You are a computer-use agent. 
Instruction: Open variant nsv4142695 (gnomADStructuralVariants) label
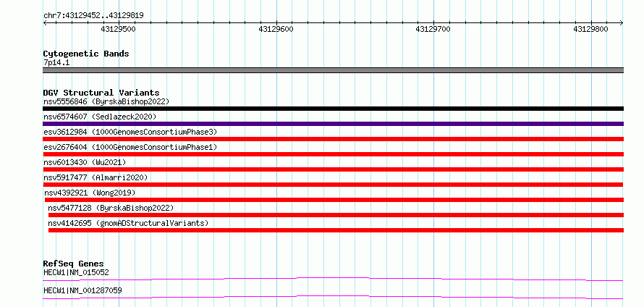click(x=128, y=223)
